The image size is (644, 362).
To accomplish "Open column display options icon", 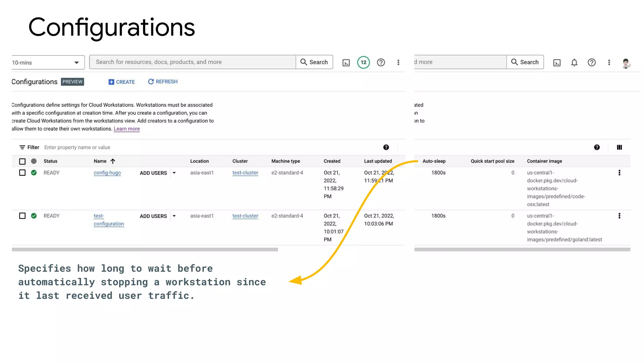I will click(x=619, y=147).
